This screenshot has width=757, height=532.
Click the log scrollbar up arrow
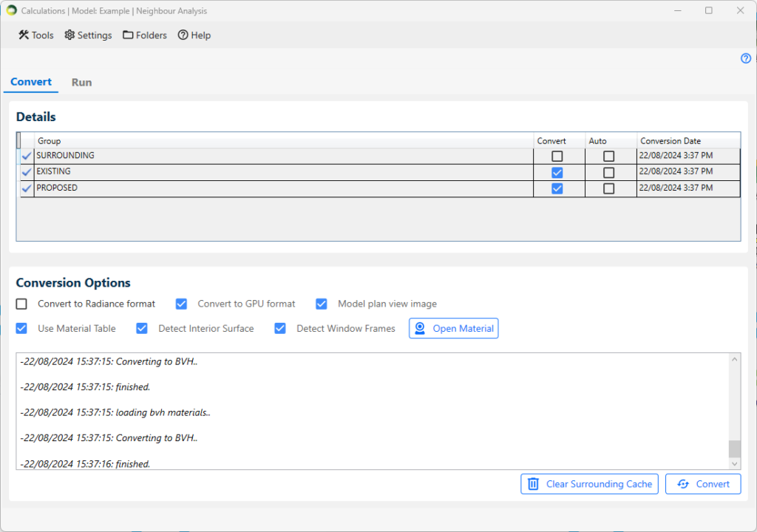[x=734, y=359]
